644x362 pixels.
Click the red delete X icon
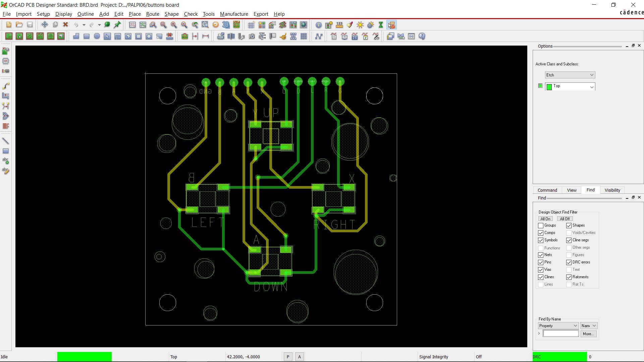click(x=66, y=25)
